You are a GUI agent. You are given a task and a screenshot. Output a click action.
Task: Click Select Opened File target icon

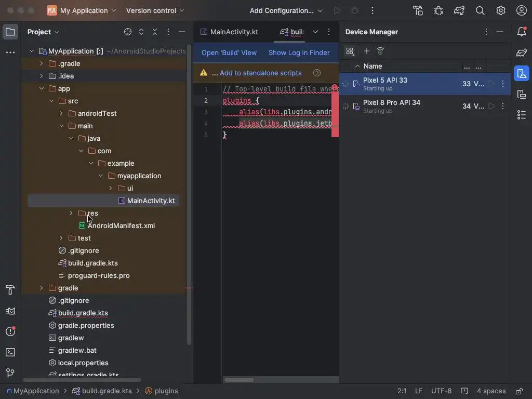click(x=128, y=32)
